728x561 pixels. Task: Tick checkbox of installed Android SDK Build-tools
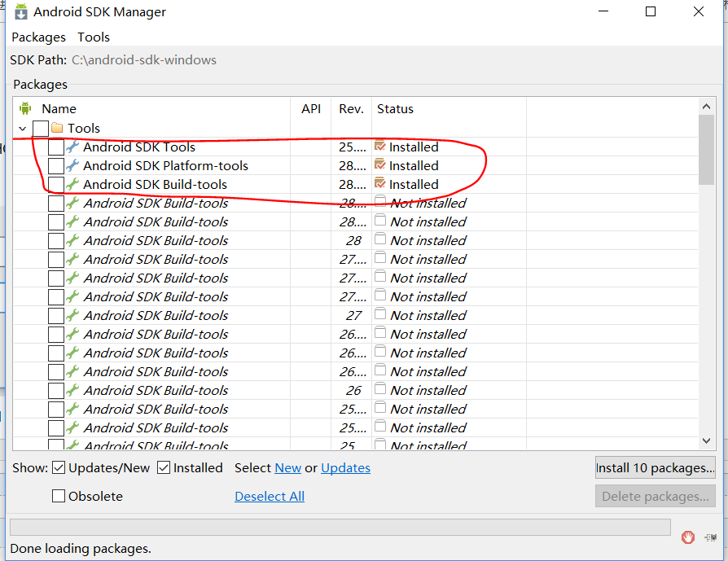tap(56, 184)
